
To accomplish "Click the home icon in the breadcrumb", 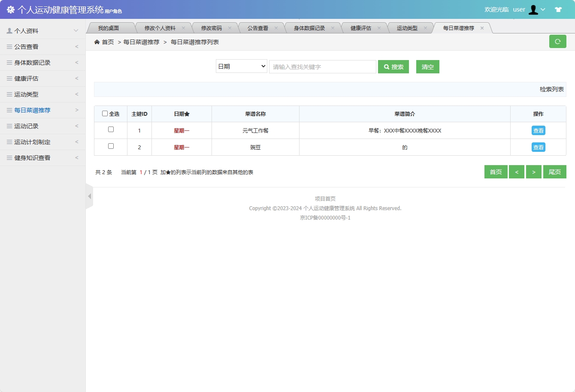I will pos(97,42).
